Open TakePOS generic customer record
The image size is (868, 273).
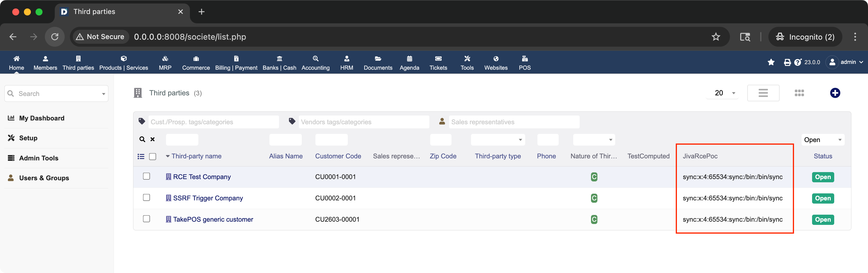(213, 219)
